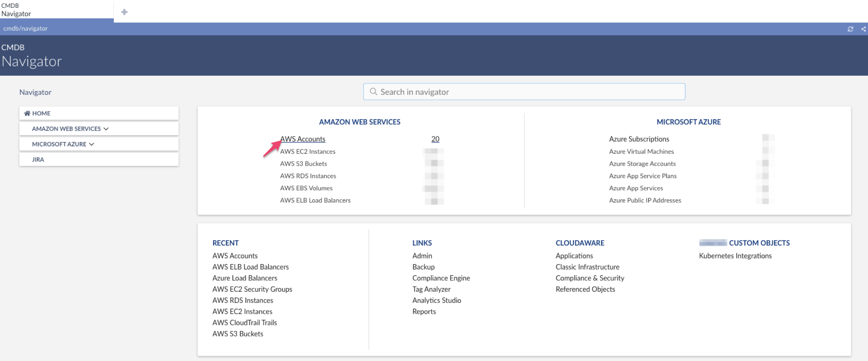Expand the Amazon Web Services sidebar chevron
This screenshot has width=868, height=361.
[x=106, y=128]
